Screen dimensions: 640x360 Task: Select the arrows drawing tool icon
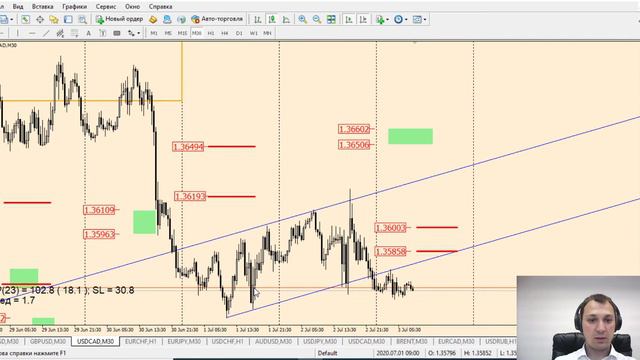131,33
